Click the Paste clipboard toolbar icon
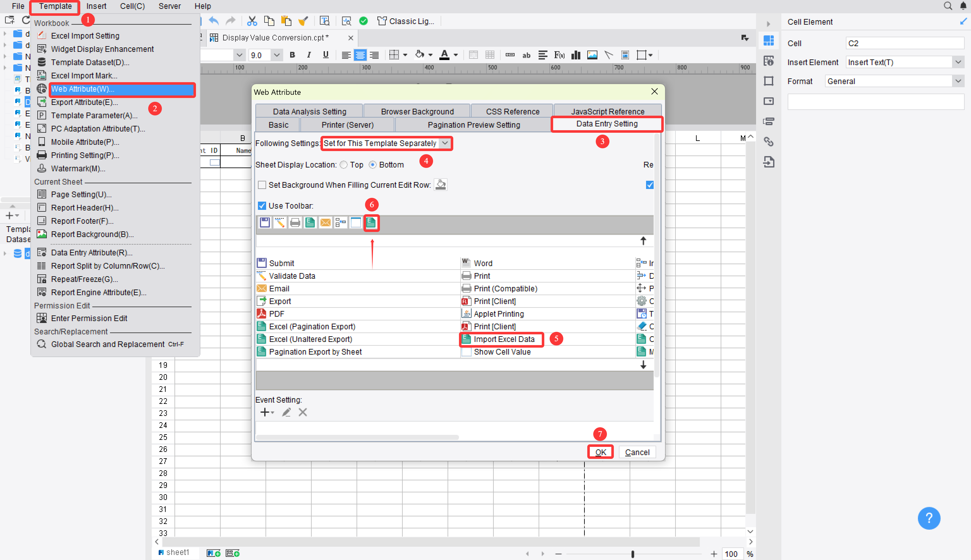Image resolution: width=971 pixels, height=560 pixels. point(286,21)
